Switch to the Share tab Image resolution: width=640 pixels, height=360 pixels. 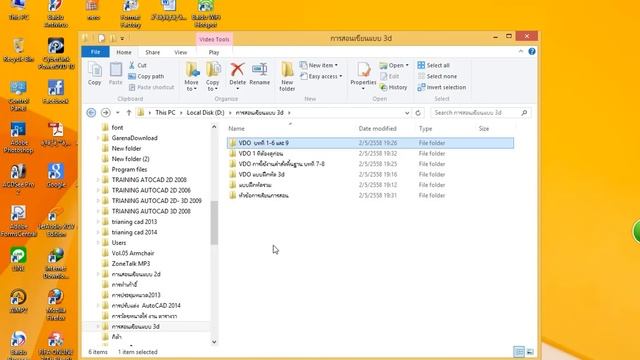click(152, 52)
